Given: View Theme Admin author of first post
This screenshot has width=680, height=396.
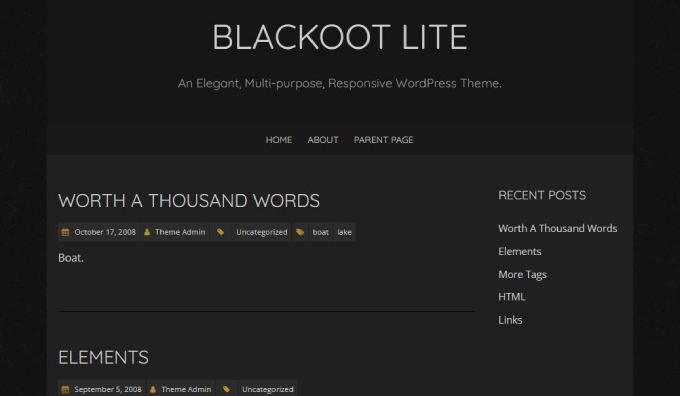Looking at the screenshot, I should tap(180, 232).
